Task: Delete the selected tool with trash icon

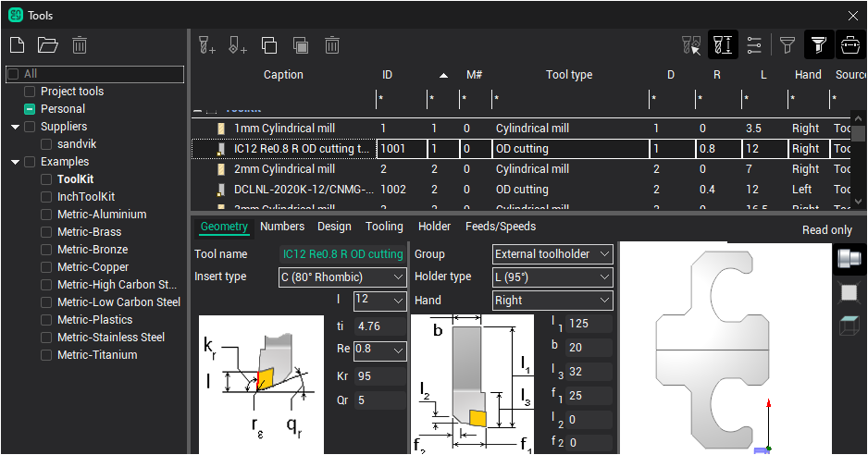Action: [332, 44]
